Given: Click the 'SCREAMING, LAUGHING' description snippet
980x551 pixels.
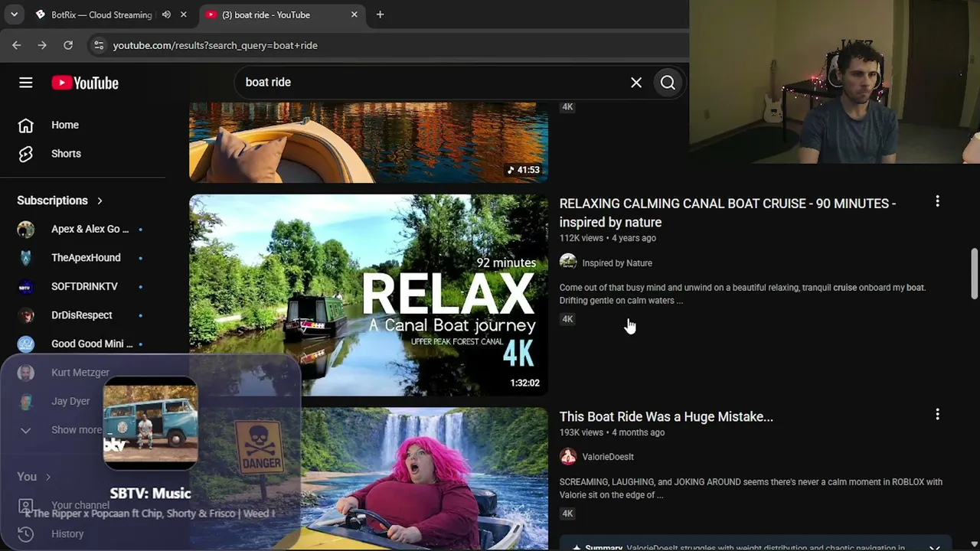Looking at the screenshot, I should (751, 488).
